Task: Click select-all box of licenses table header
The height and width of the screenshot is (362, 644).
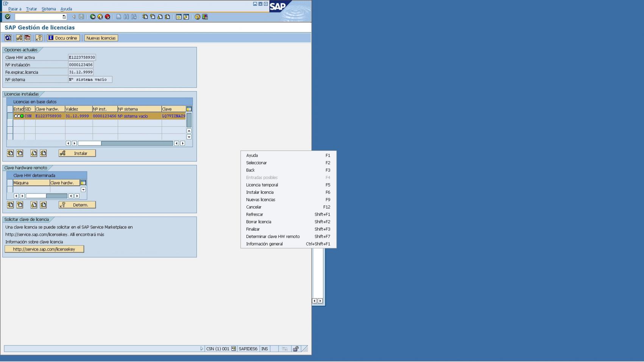Action: [10, 109]
